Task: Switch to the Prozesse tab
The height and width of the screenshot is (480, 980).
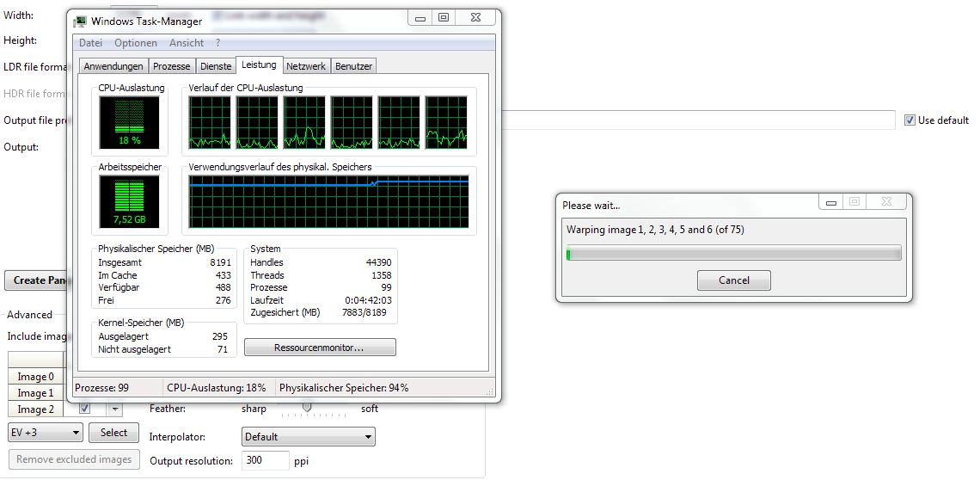Action: [x=171, y=66]
